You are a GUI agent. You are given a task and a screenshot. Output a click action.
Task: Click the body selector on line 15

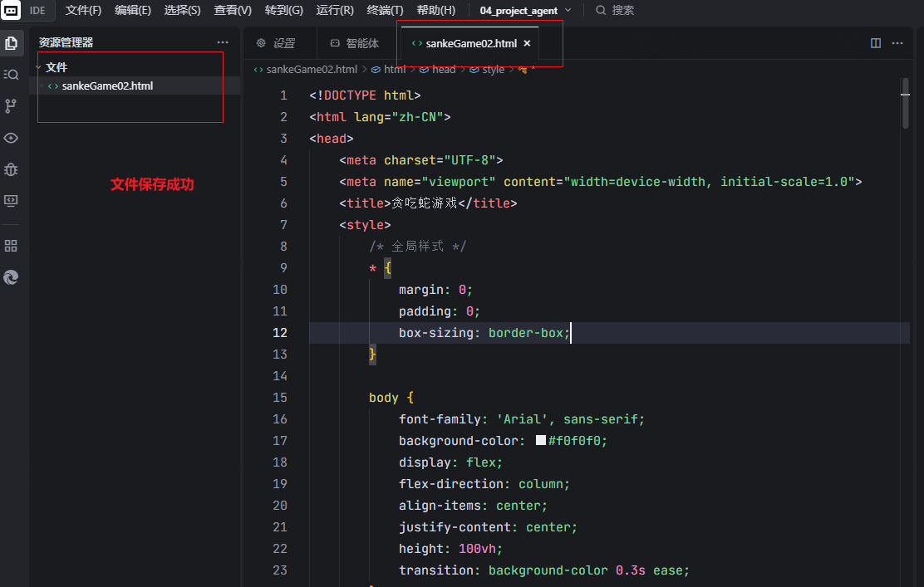[384, 398]
